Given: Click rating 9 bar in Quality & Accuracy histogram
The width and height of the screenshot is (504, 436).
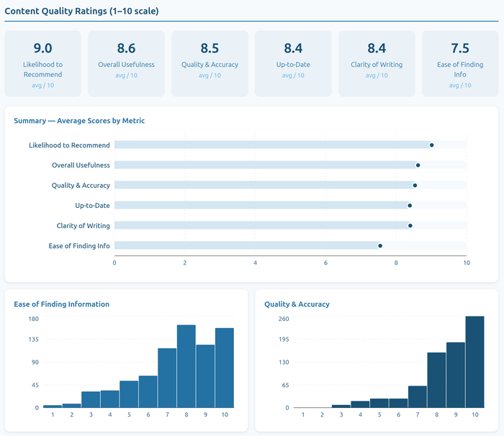Looking at the screenshot, I should click(455, 376).
